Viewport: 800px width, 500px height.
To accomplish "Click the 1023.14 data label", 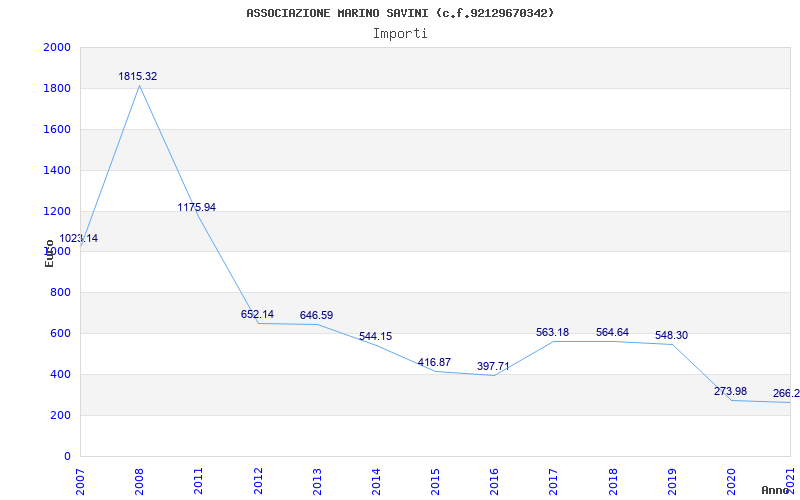I will 79,238.
